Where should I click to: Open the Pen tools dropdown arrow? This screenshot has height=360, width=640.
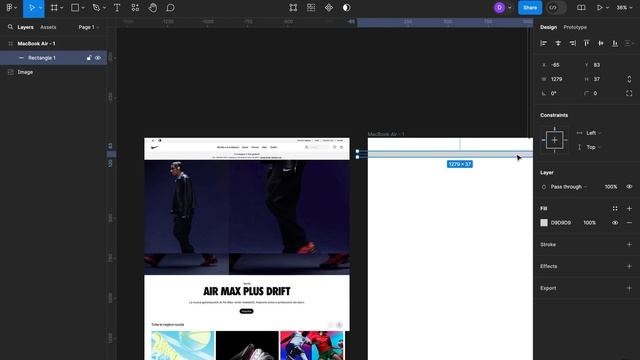coord(104,8)
